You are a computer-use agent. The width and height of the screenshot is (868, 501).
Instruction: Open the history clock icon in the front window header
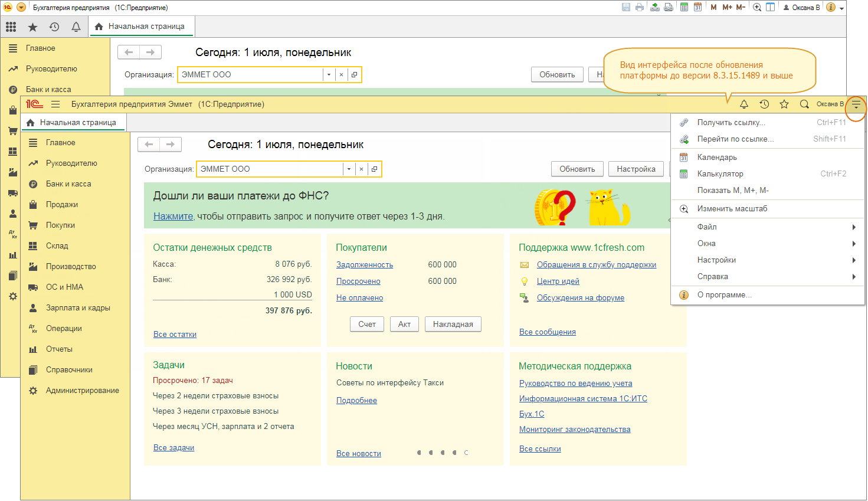764,104
